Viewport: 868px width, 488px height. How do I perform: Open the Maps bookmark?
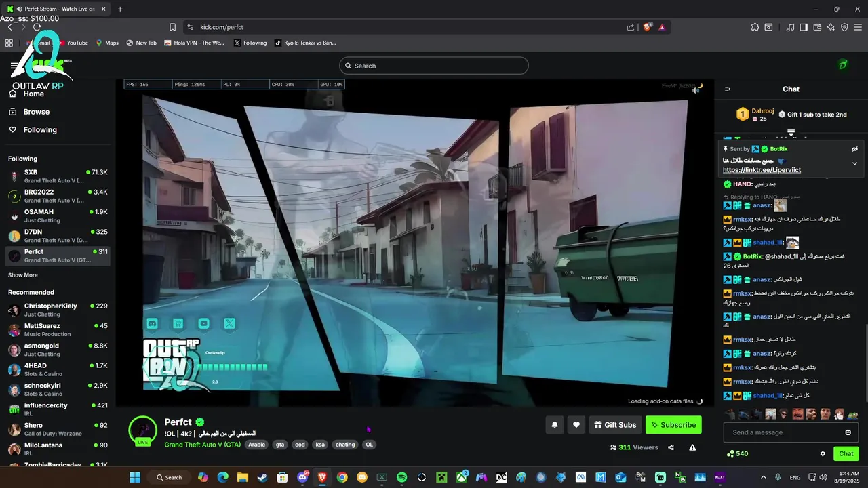[107, 43]
